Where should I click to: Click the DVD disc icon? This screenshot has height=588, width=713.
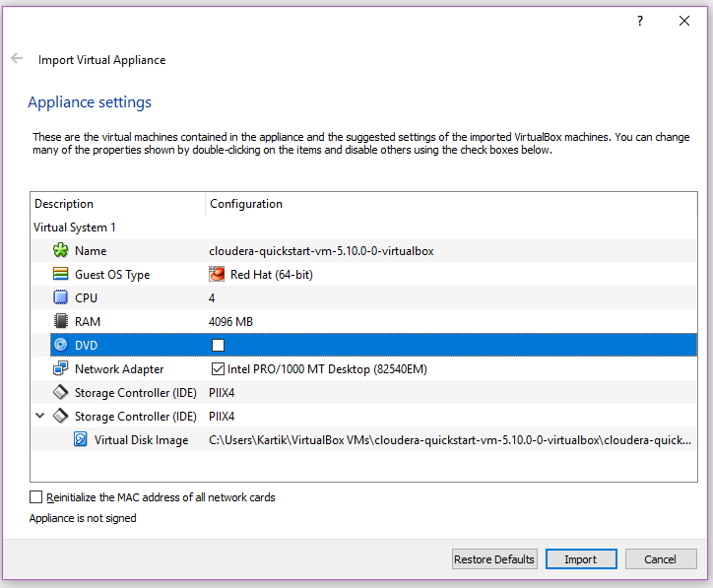[x=60, y=346]
